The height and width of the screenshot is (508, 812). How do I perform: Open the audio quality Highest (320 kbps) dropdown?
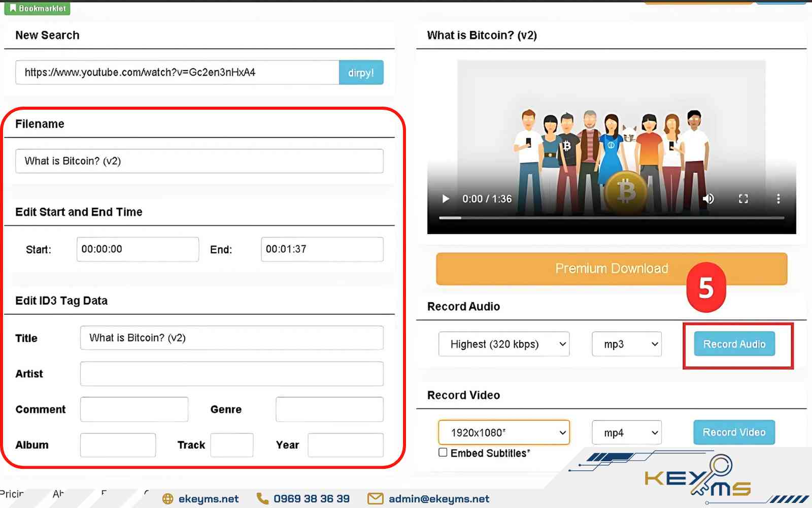(x=504, y=344)
